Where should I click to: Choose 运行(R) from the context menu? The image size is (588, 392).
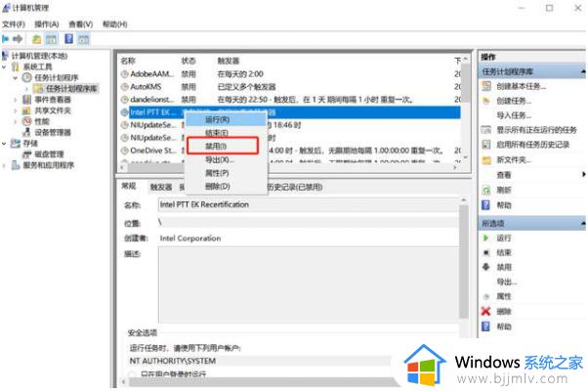[x=227, y=119]
